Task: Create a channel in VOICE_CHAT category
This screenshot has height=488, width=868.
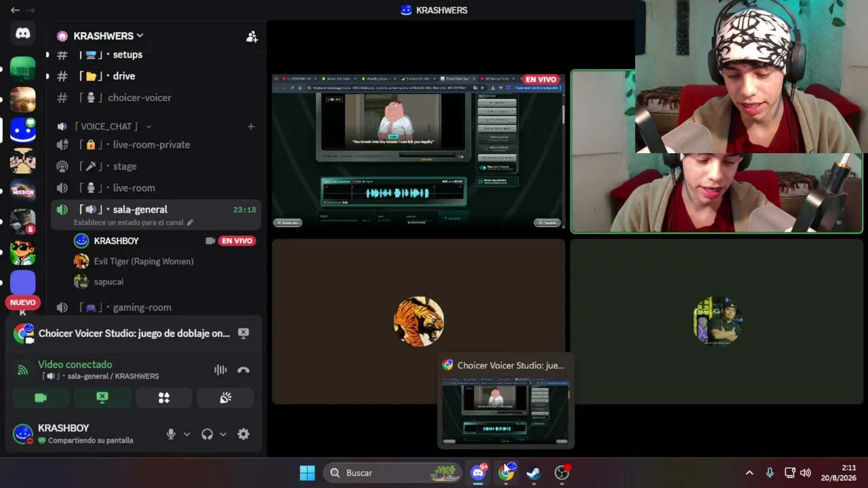Action: [251, 126]
